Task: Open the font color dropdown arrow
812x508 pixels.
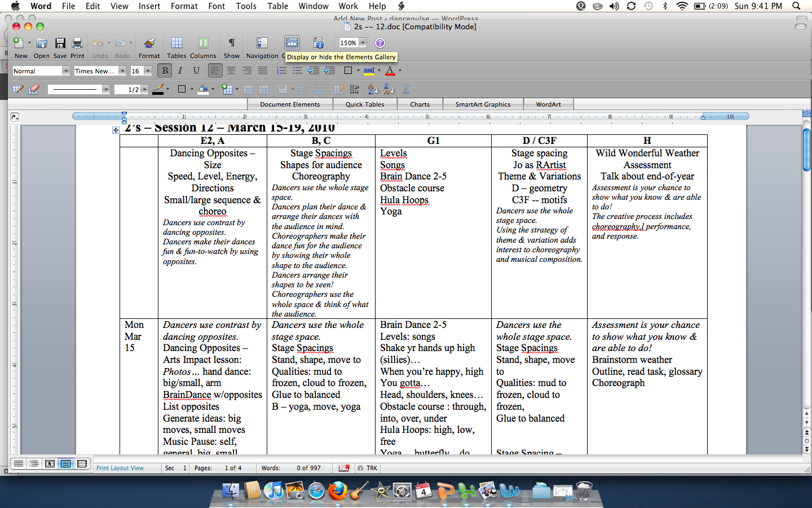Action: (x=400, y=71)
